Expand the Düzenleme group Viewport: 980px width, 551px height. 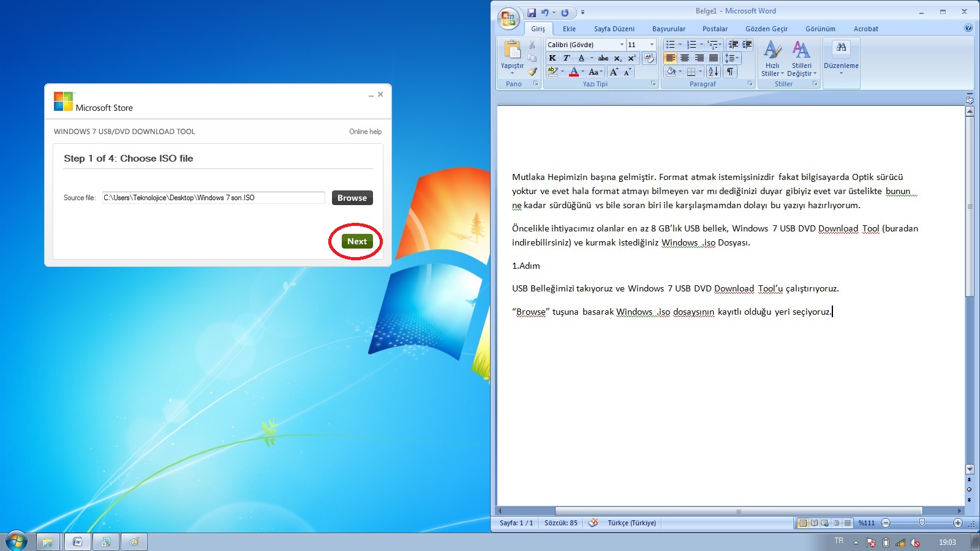coord(841,58)
